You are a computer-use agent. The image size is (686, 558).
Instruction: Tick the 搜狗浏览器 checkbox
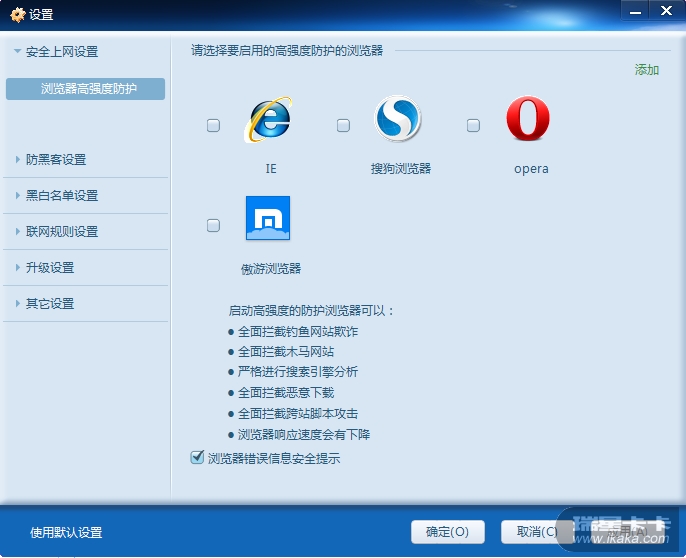[343, 126]
